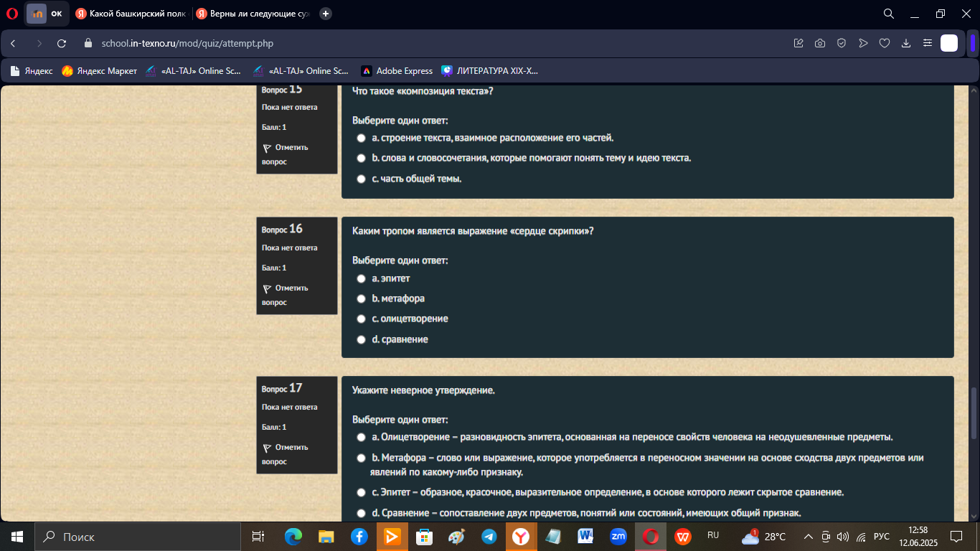The height and width of the screenshot is (551, 980).
Task: Flag question 16 with 'Отметить вопрос'
Action: [x=285, y=295]
